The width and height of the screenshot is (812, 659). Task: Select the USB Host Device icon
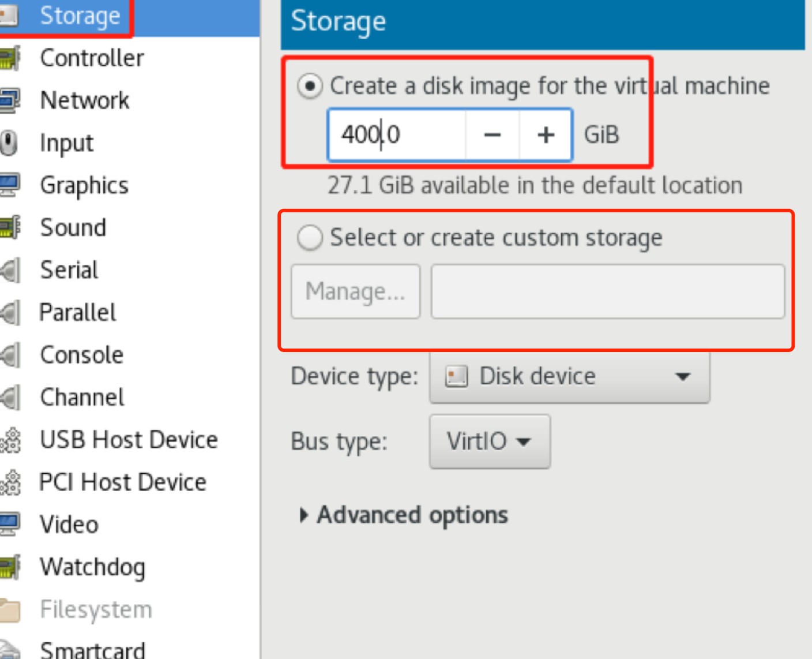click(10, 440)
